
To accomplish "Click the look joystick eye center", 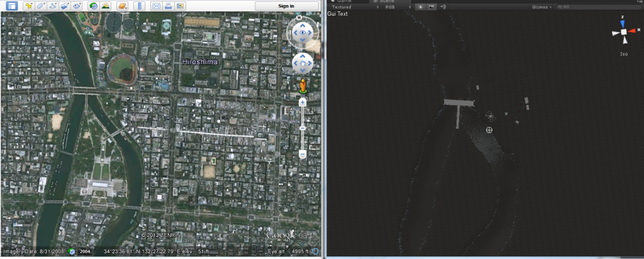I will (x=303, y=33).
